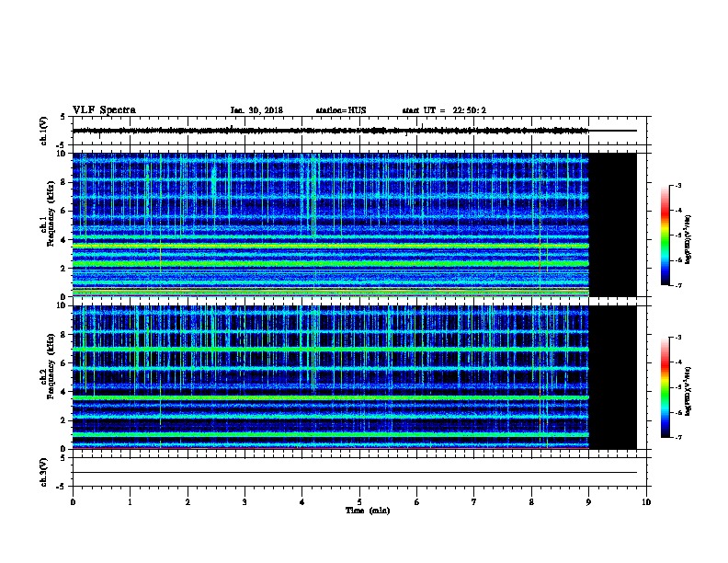Click time axis tick label "4"
The image size is (728, 563).
click(x=302, y=502)
